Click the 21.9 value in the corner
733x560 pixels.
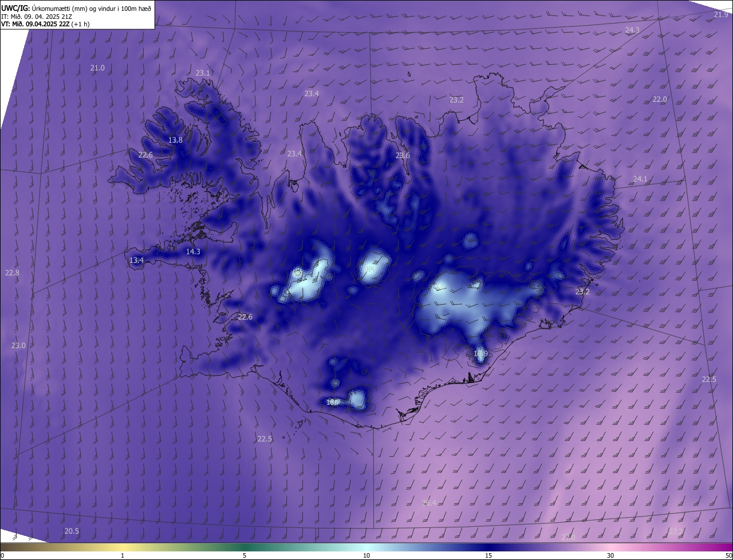721,15
